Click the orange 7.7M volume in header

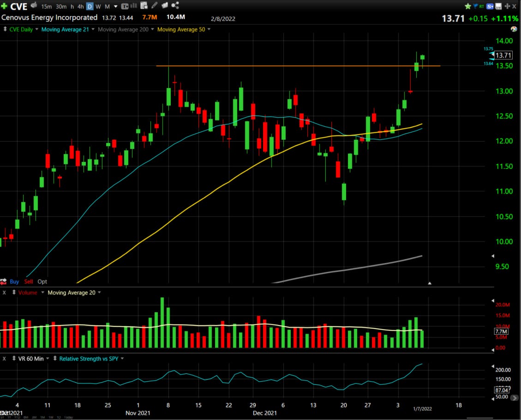pos(150,17)
